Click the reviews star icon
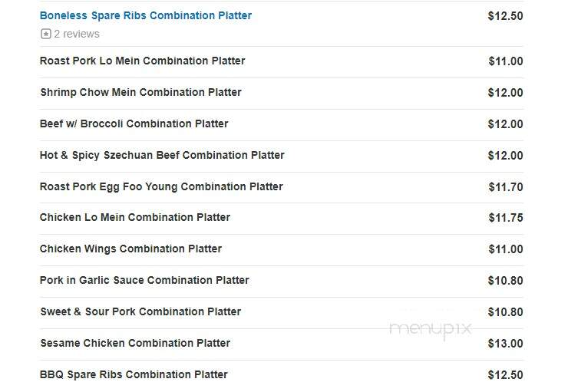568x392 pixels. [x=45, y=34]
